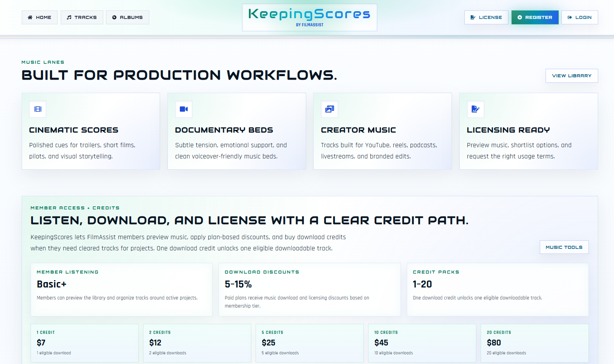Click the 'Music Lanes' section label
614x364 pixels.
coord(43,62)
